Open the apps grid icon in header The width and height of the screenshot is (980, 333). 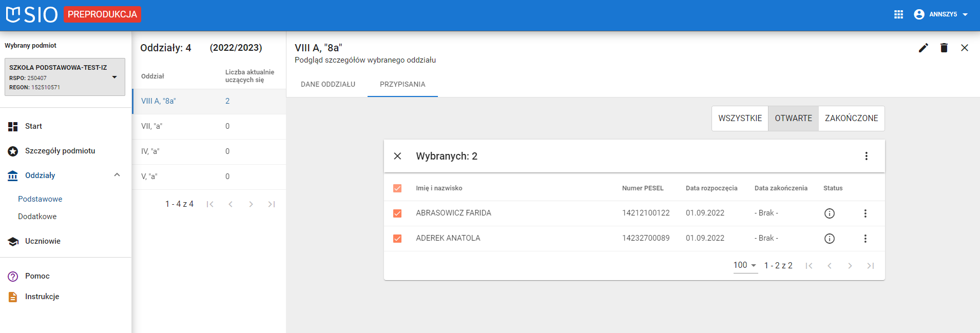[x=898, y=14]
